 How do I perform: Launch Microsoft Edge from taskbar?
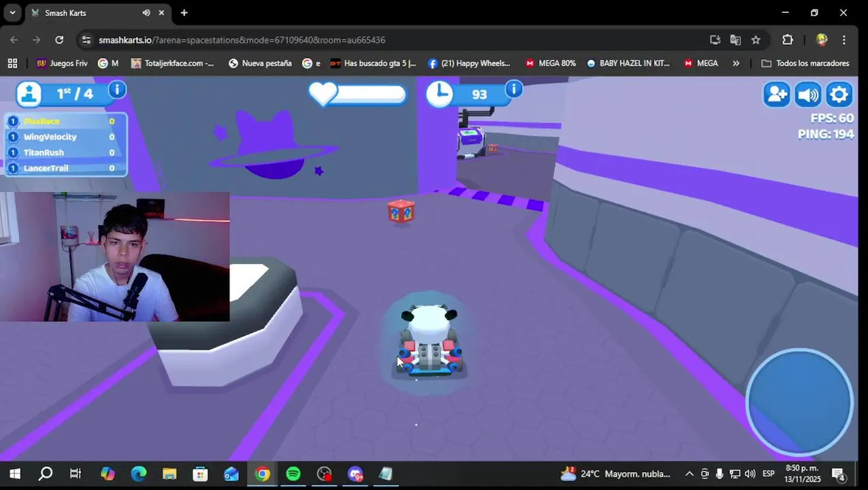point(139,474)
